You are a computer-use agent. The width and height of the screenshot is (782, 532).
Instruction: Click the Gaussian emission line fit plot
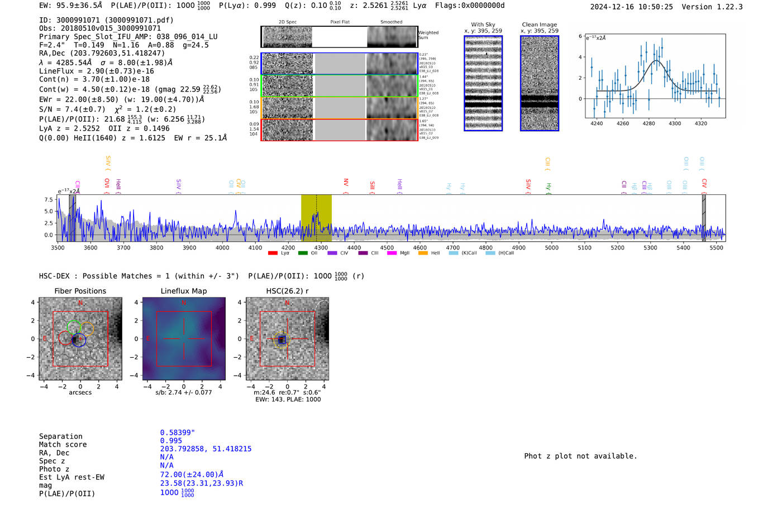655,76
